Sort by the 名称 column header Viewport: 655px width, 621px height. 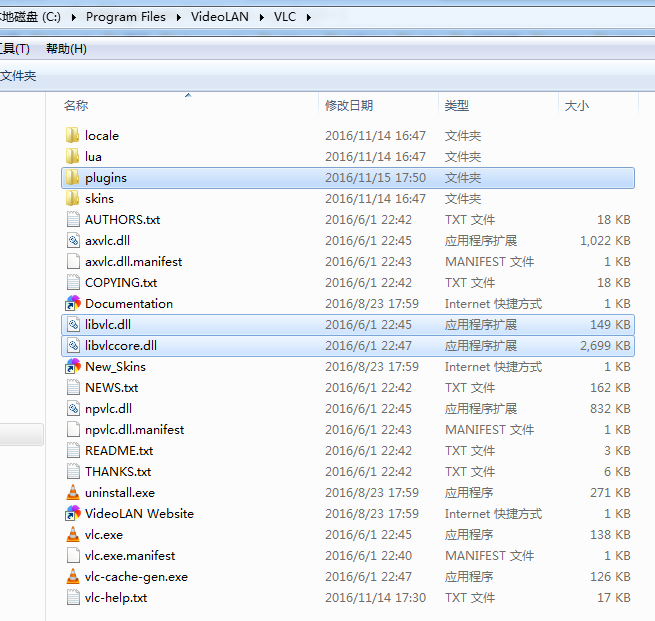pos(76,106)
